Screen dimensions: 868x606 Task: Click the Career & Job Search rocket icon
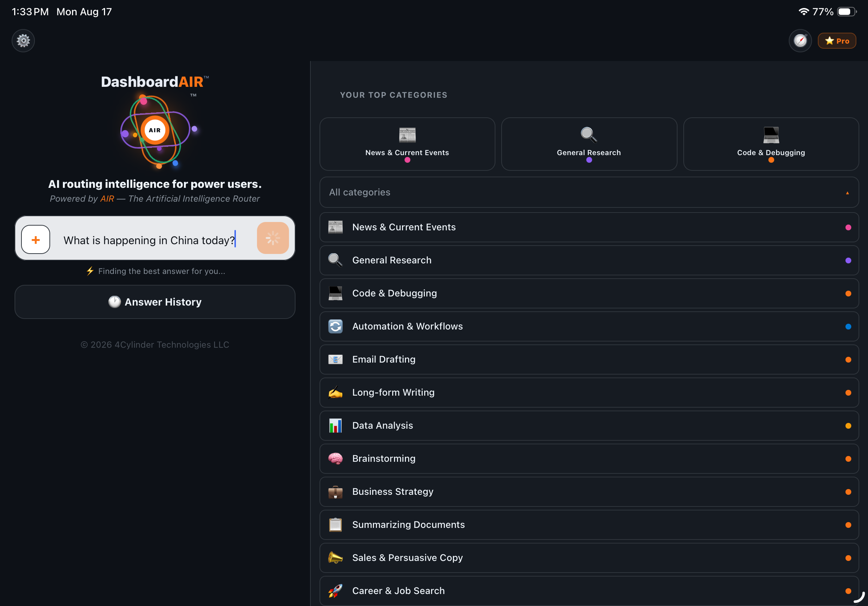click(x=335, y=591)
